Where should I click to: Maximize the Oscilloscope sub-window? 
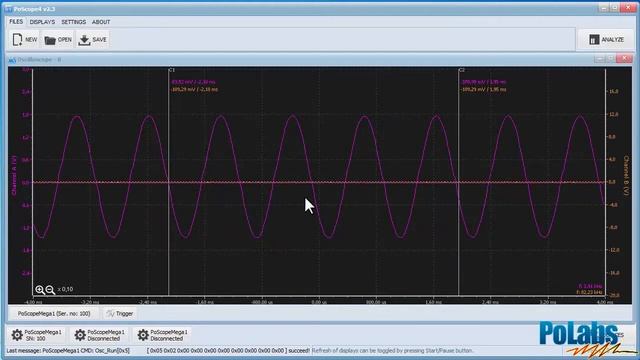pyautogui.click(x=611, y=59)
